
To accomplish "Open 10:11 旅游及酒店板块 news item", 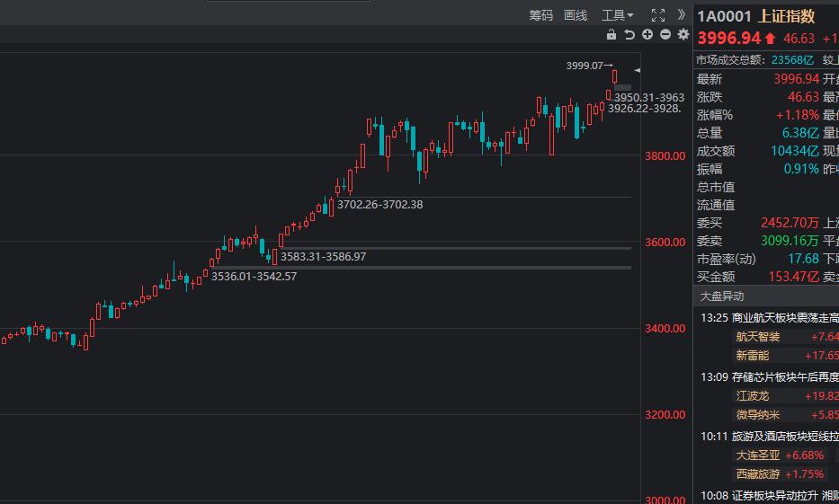I will tap(770, 437).
